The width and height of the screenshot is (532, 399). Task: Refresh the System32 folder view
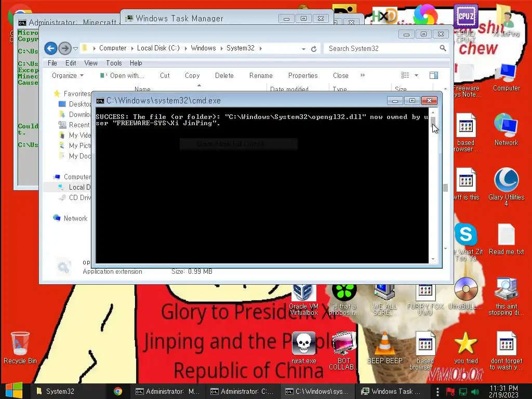(314, 49)
